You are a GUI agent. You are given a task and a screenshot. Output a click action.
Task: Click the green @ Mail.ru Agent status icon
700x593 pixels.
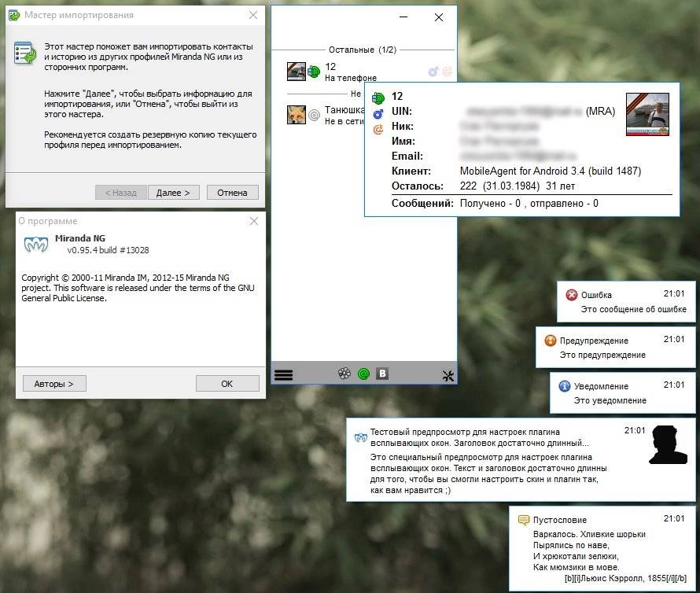364,374
